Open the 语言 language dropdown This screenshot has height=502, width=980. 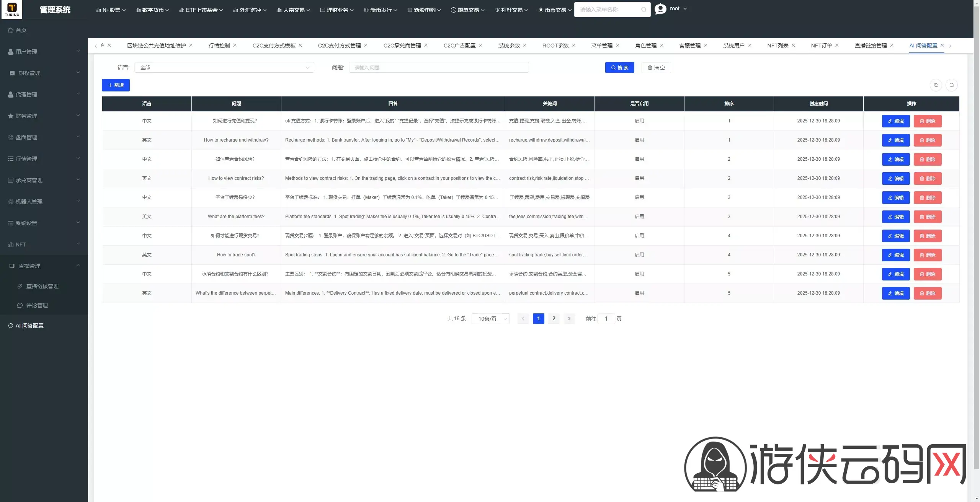pyautogui.click(x=224, y=67)
